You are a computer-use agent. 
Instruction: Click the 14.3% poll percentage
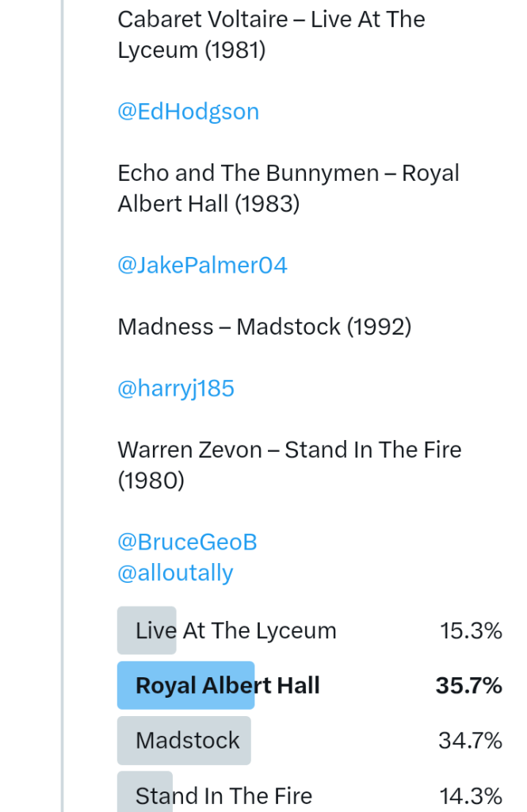click(470, 795)
